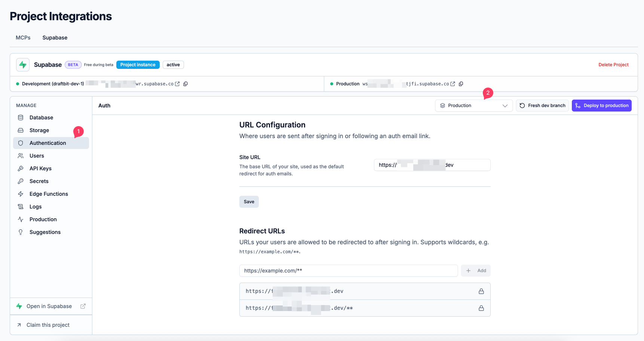Click the Database cylinder icon in sidebar

click(21, 118)
